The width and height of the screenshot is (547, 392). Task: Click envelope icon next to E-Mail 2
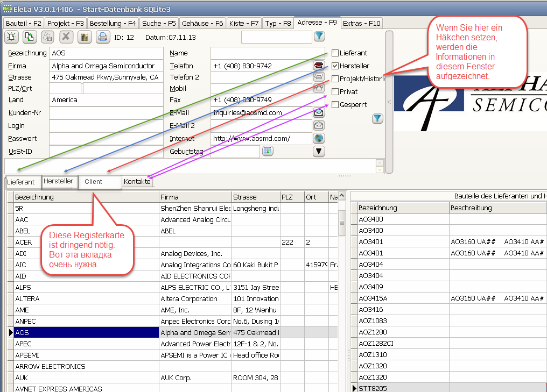[319, 125]
